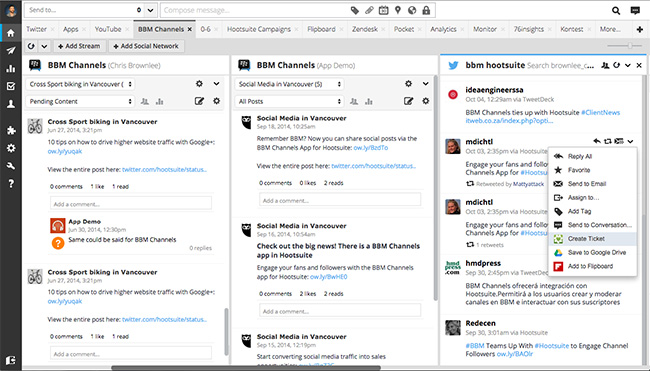Open the All Posts filter dropdown

click(x=289, y=101)
